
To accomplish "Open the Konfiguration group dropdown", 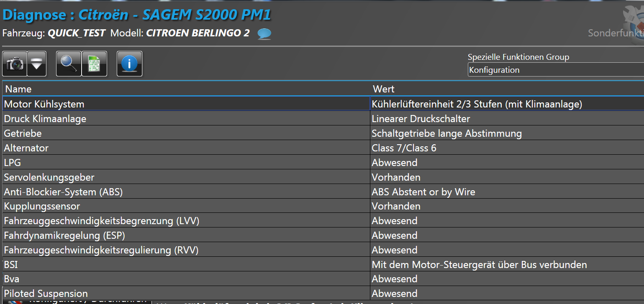I will pyautogui.click(x=555, y=70).
